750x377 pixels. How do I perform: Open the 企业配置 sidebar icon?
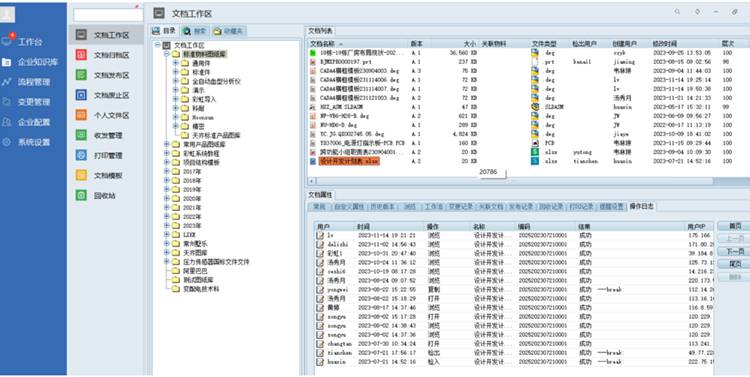click(7, 122)
